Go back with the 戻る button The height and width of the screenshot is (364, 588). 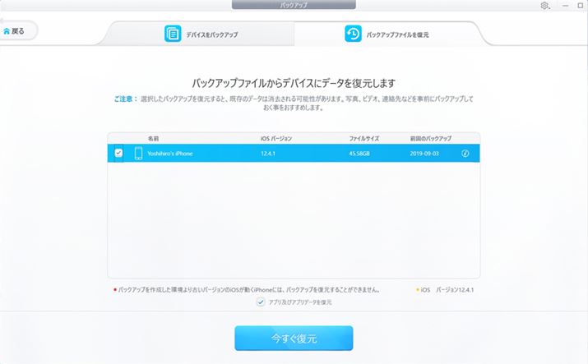(16, 31)
